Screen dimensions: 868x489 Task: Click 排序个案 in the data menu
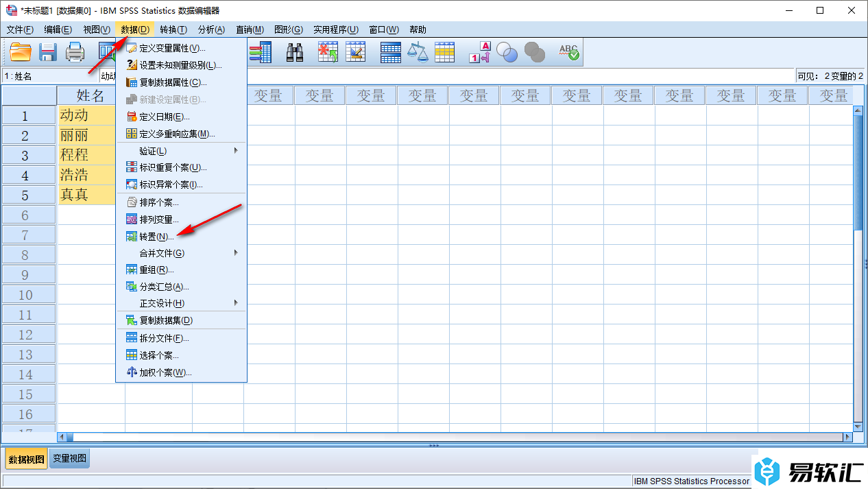coord(181,202)
